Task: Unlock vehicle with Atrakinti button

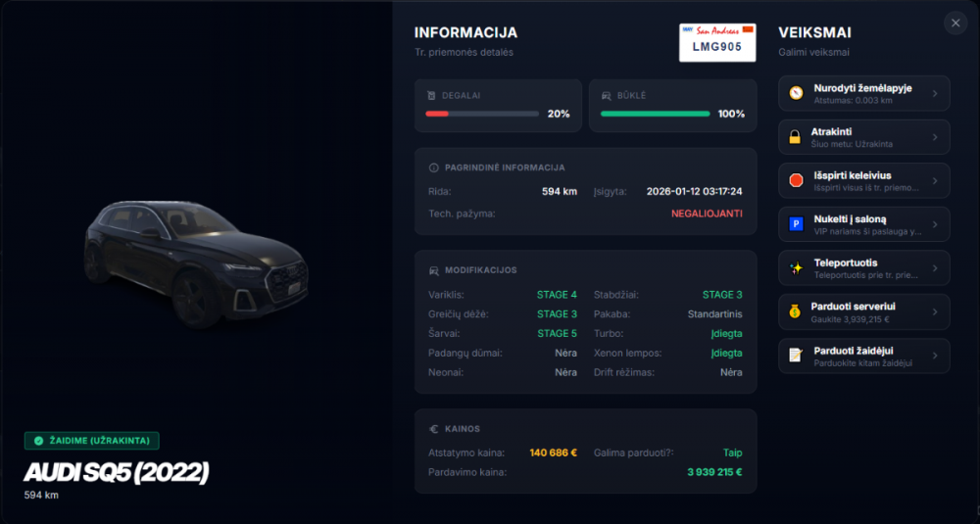Action: 863,137
